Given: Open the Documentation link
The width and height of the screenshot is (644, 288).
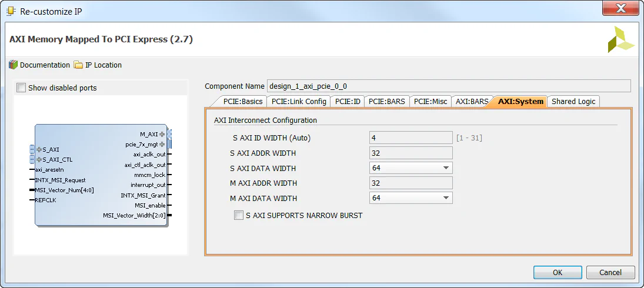Looking at the screenshot, I should click(x=45, y=65).
